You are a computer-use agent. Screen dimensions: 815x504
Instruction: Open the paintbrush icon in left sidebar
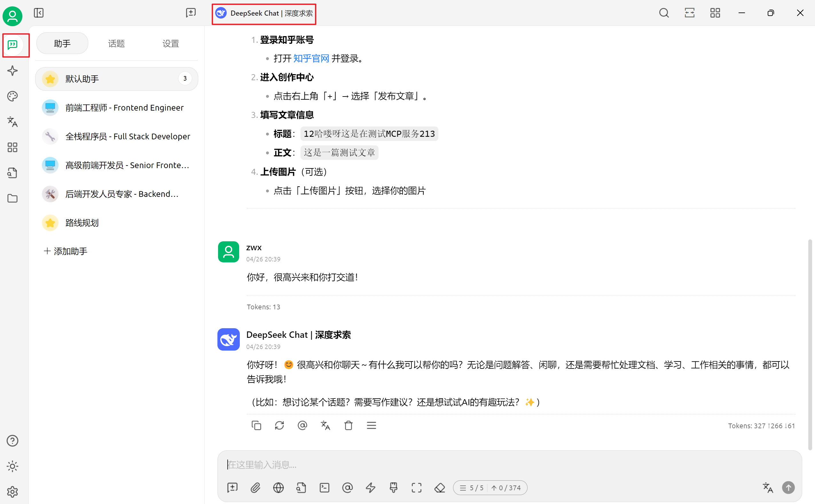pyautogui.click(x=12, y=96)
